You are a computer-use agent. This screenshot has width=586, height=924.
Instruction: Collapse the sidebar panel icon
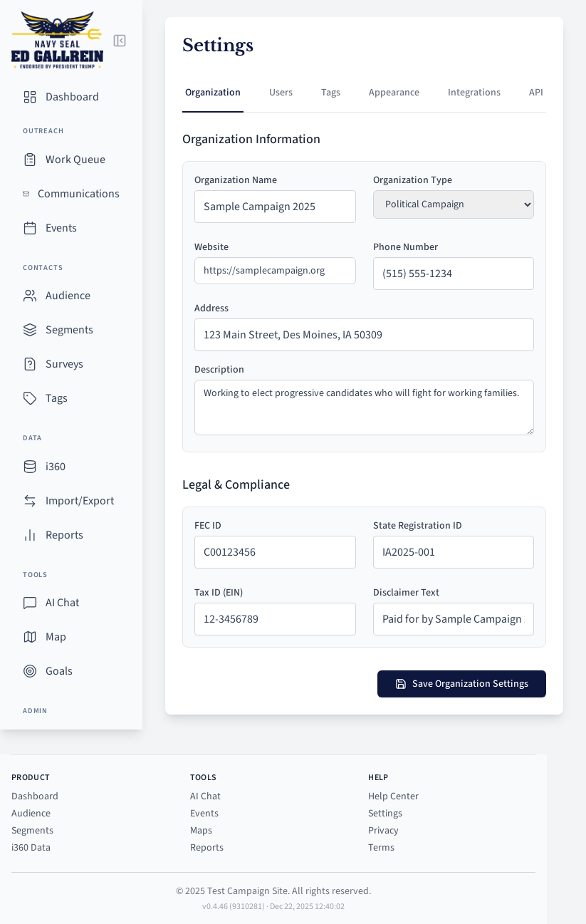point(120,41)
